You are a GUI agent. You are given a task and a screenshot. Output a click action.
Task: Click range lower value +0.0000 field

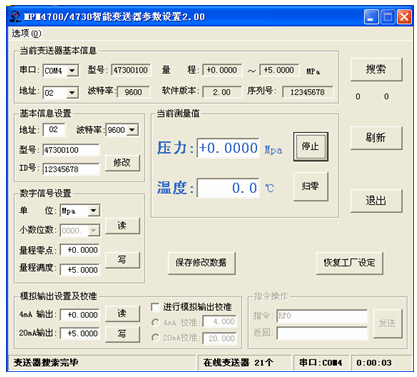click(222, 70)
